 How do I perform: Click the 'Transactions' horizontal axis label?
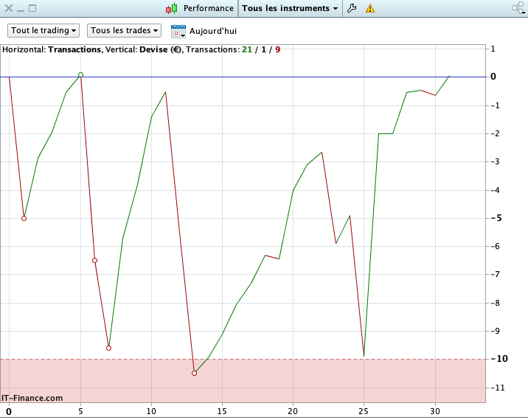click(74, 50)
